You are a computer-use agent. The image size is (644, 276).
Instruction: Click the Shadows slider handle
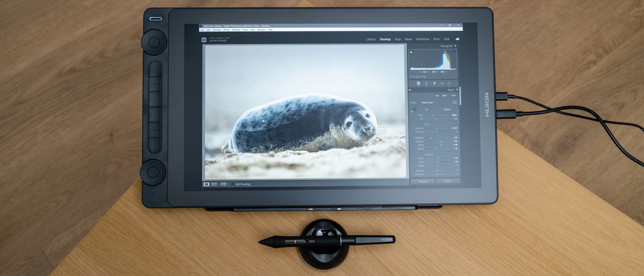pyautogui.click(x=440, y=141)
